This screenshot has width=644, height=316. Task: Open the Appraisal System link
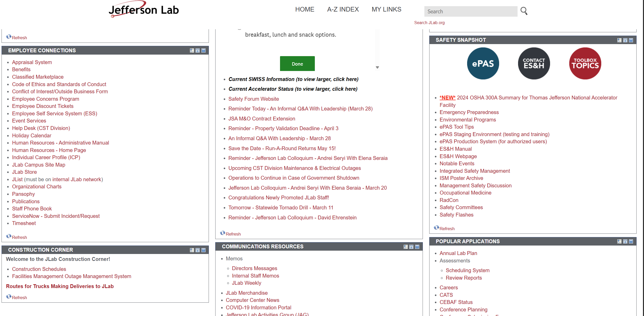click(x=32, y=62)
